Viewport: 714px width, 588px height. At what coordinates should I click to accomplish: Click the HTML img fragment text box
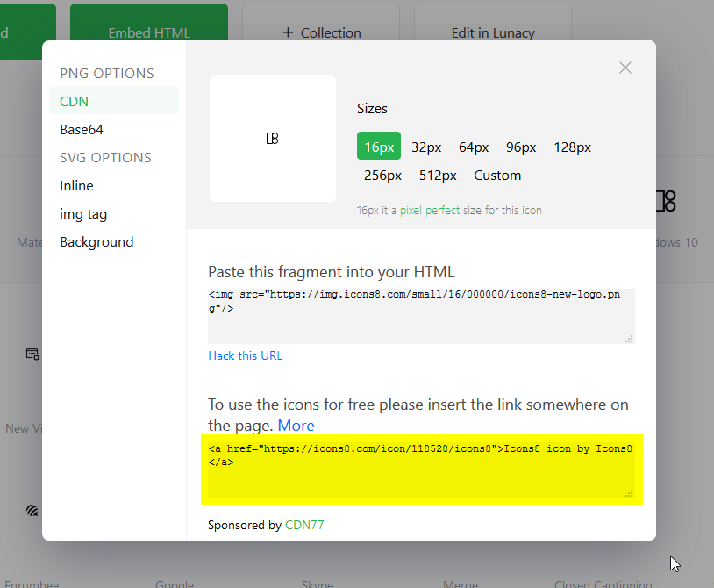click(x=421, y=316)
